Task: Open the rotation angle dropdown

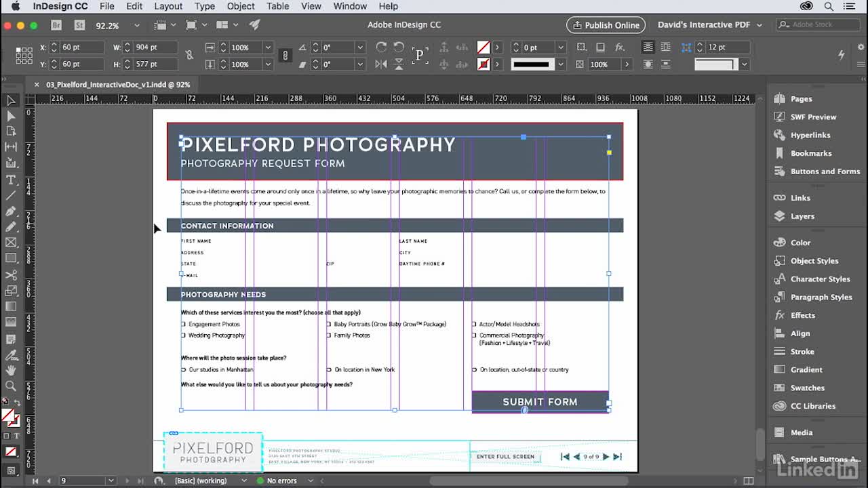Action: coord(360,47)
